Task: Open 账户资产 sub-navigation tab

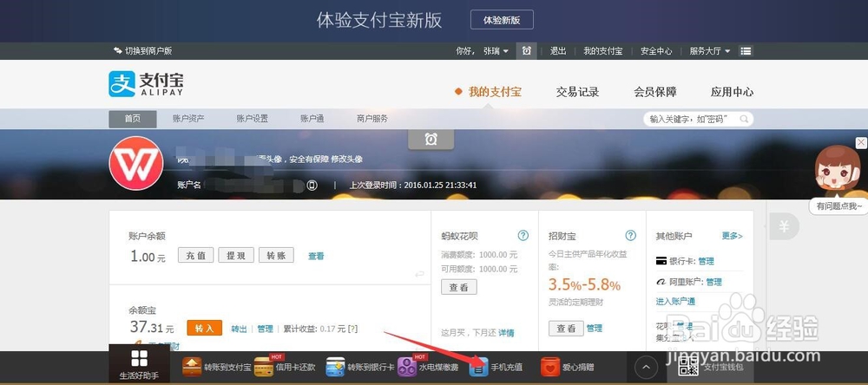Action: click(188, 119)
